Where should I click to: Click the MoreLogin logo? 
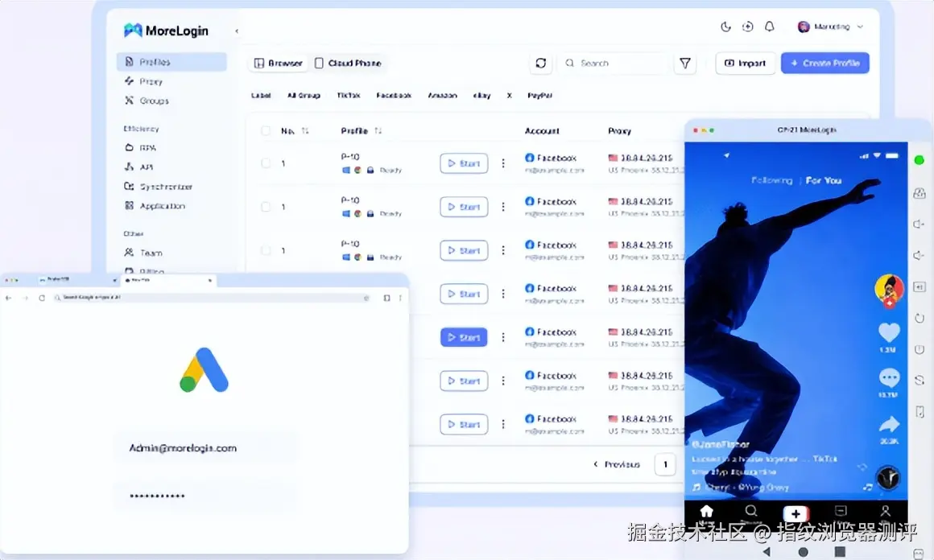click(x=166, y=31)
